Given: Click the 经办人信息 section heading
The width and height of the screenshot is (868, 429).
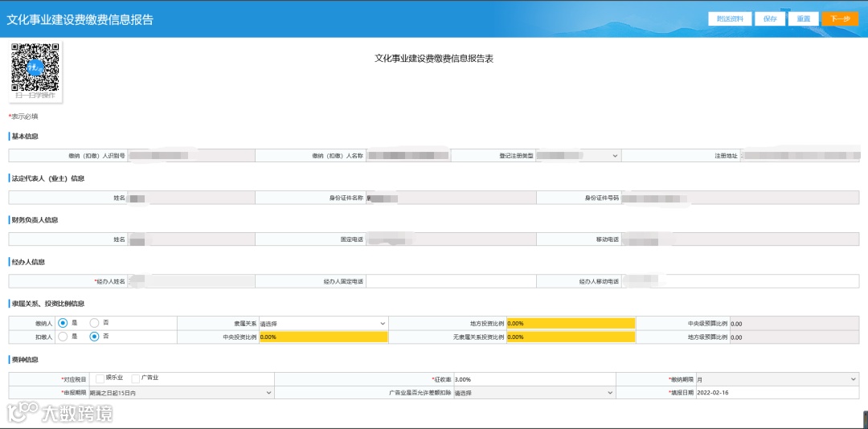Looking at the screenshot, I should tap(28, 262).
